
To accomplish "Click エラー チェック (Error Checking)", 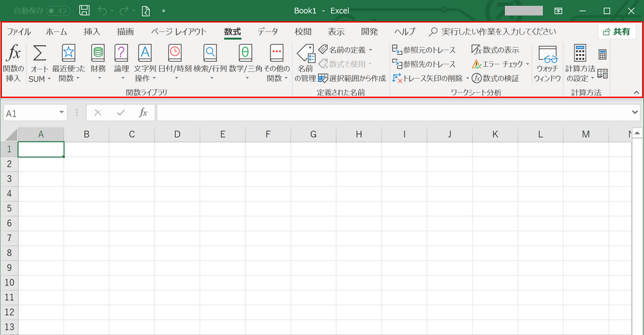I will coord(497,64).
